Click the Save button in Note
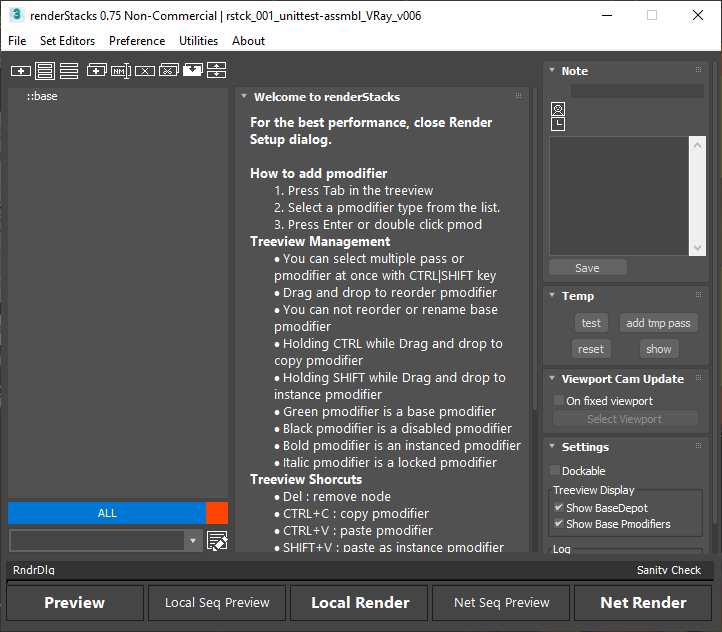The image size is (722, 632). click(588, 267)
